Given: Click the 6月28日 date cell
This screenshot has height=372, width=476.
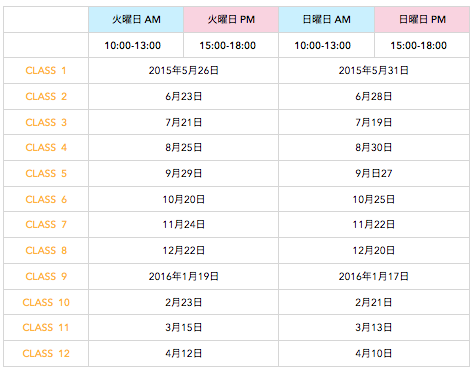Looking at the screenshot, I should coord(374,97).
